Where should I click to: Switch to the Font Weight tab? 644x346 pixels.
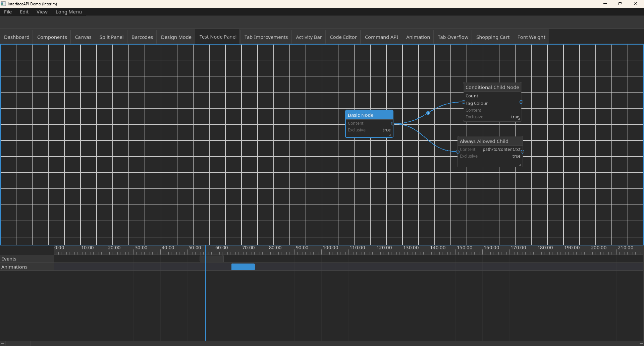(x=531, y=37)
